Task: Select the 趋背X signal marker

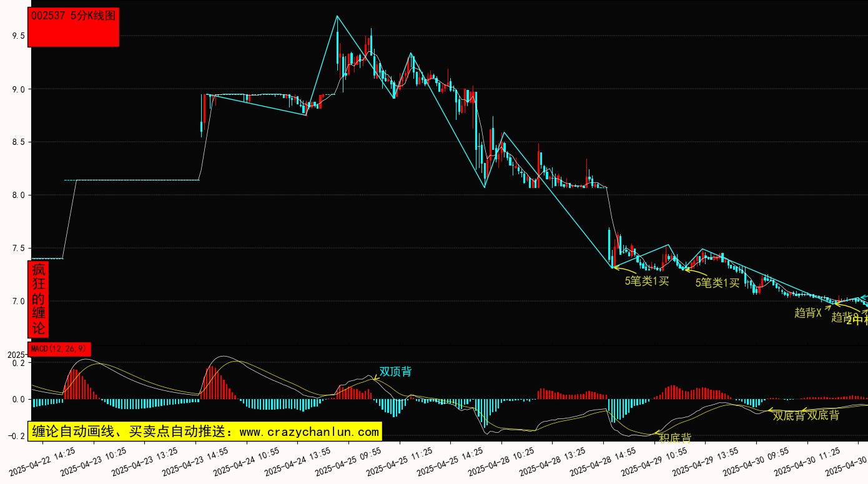Action: click(x=807, y=313)
